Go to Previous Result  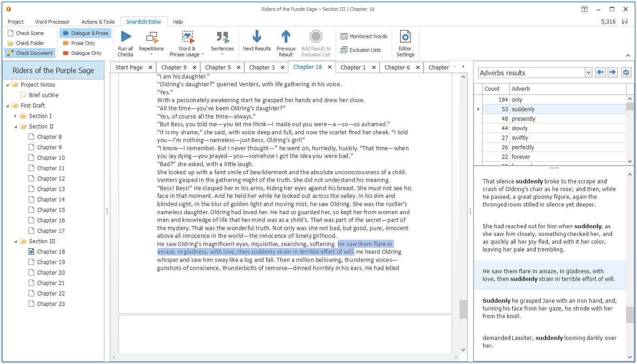pos(286,43)
